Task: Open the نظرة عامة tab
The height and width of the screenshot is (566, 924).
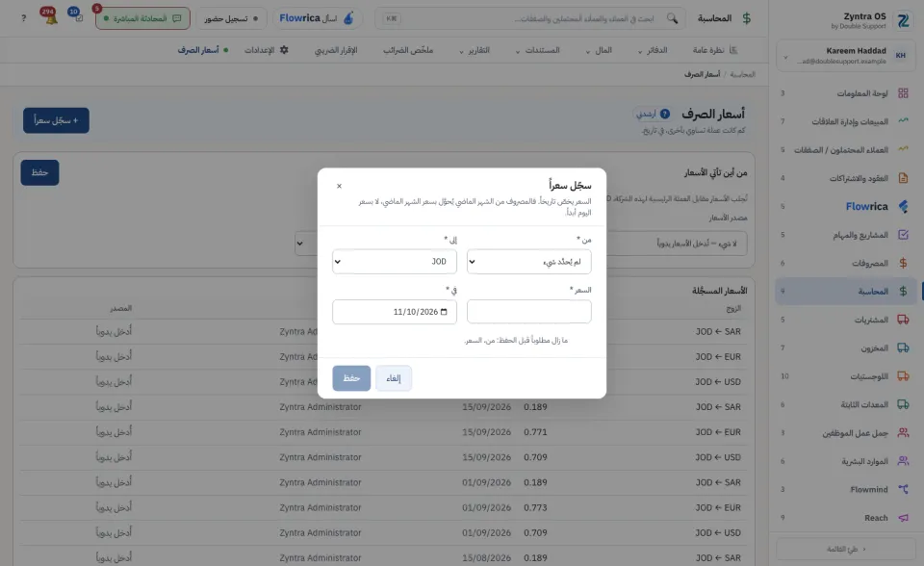Action: [715, 50]
